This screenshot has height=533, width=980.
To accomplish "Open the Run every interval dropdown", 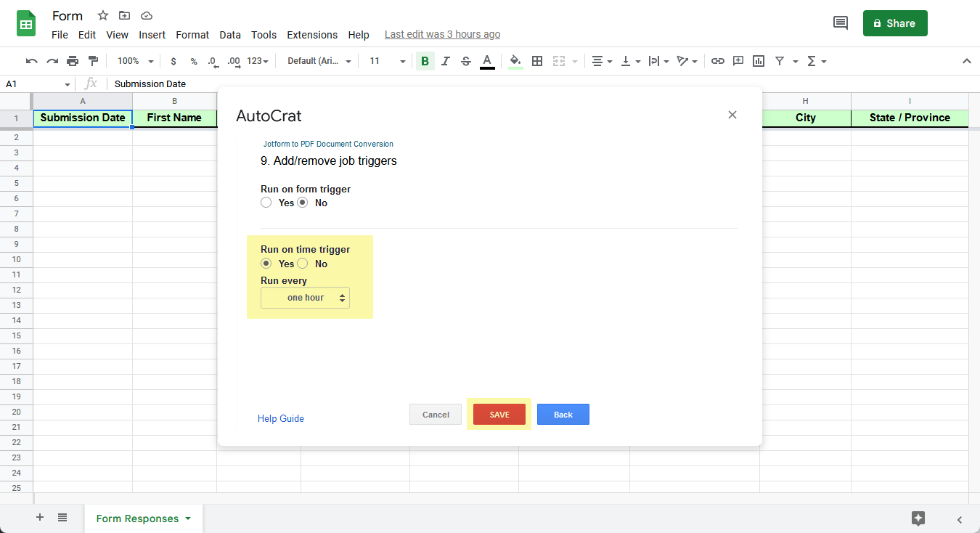I will [305, 298].
